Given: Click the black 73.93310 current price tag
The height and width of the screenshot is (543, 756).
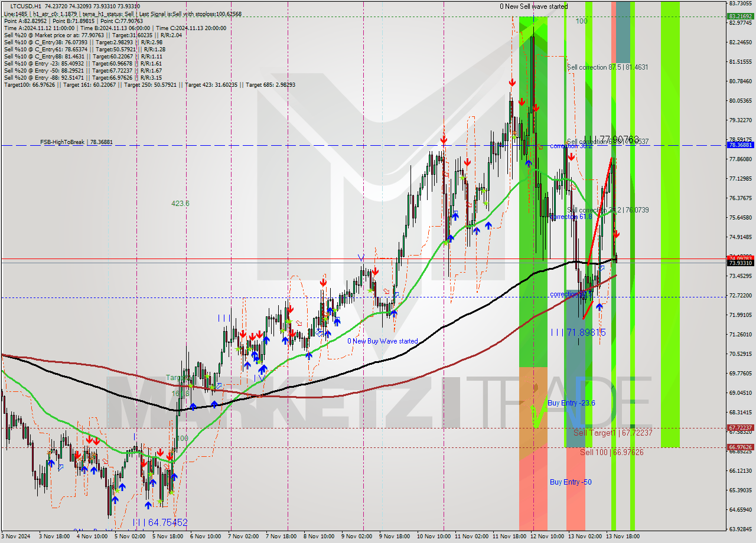Looking at the screenshot, I should 740,263.
